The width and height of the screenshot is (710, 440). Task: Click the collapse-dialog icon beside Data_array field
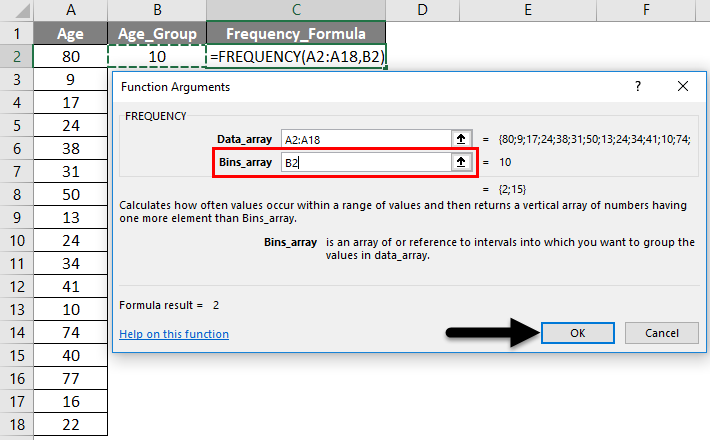(461, 139)
